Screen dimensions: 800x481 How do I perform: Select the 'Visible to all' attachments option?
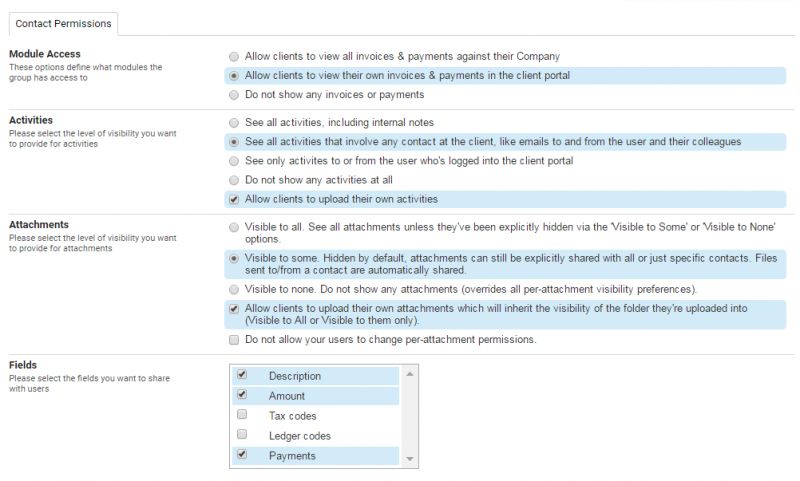pos(234,228)
